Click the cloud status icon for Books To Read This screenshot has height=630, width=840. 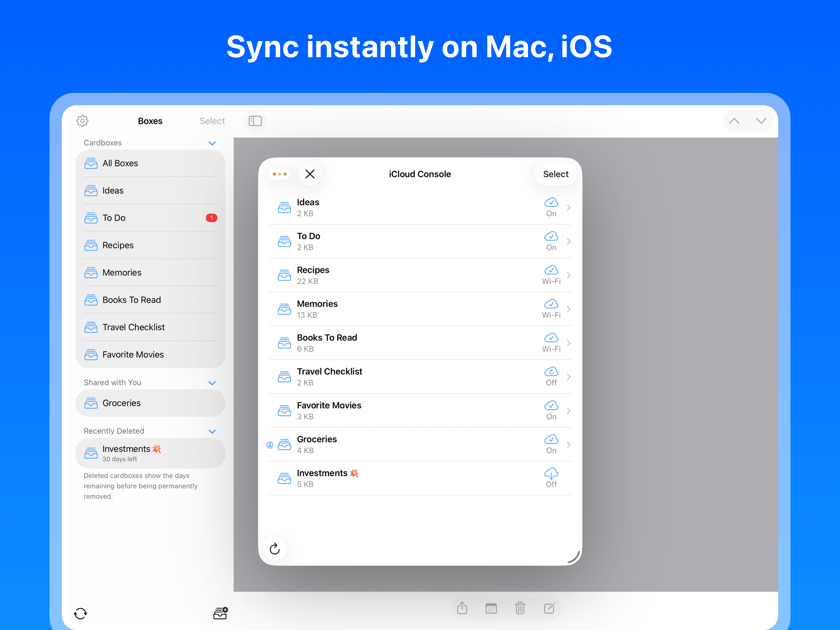pyautogui.click(x=551, y=337)
